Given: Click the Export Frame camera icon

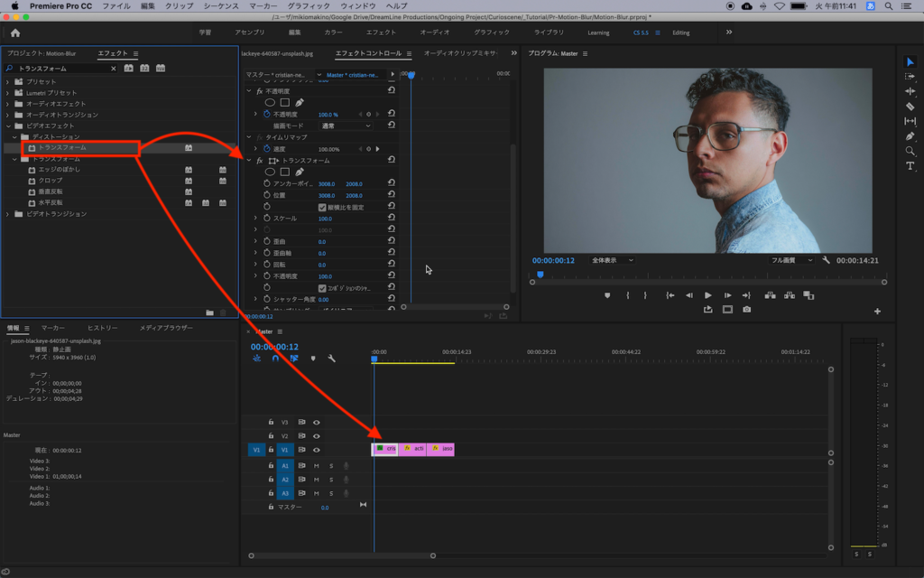Looking at the screenshot, I should tap(746, 310).
